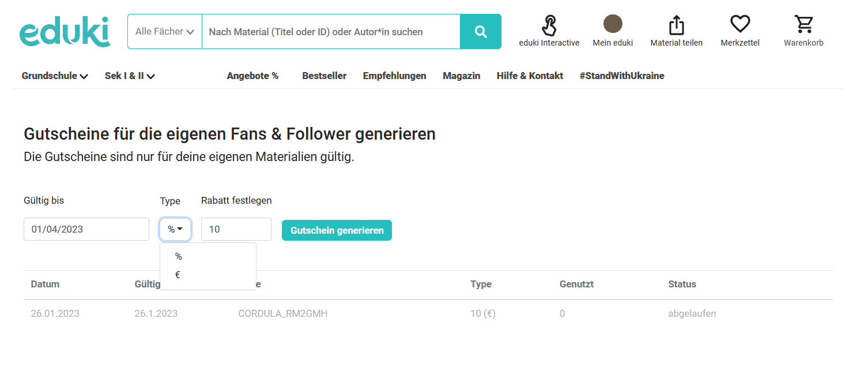
Task: Click the Gültig bis date field
Action: [x=86, y=229]
